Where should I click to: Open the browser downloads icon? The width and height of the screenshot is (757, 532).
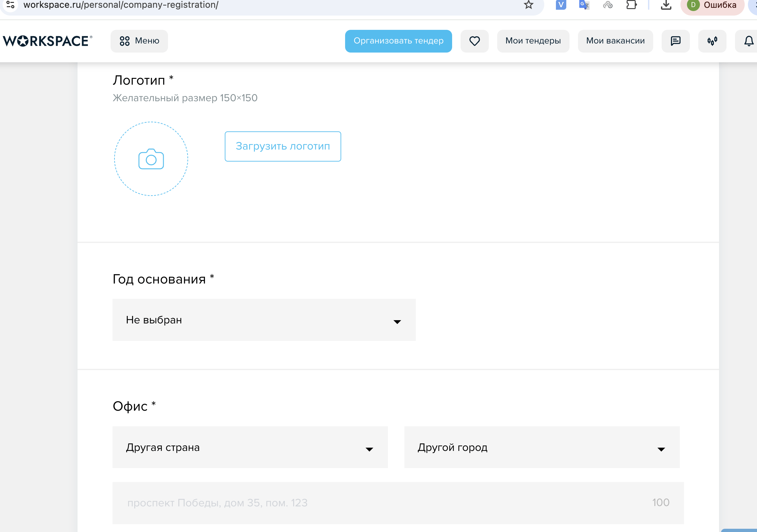666,5
